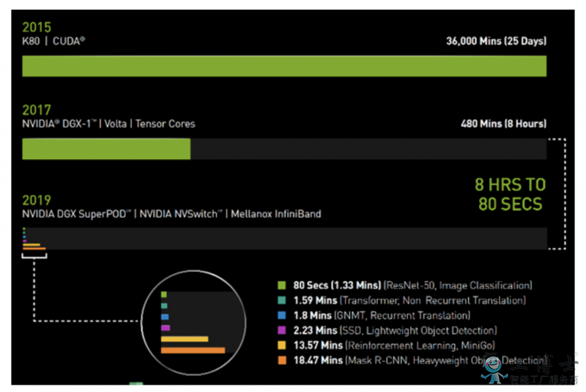
Task: Click the white bracket under the 2019 mini bars
Action: click(x=34, y=254)
